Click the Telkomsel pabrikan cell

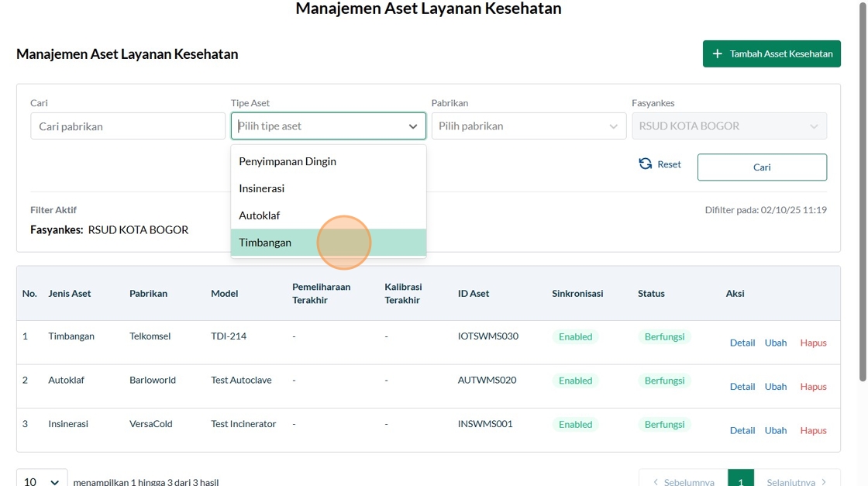[150, 336]
